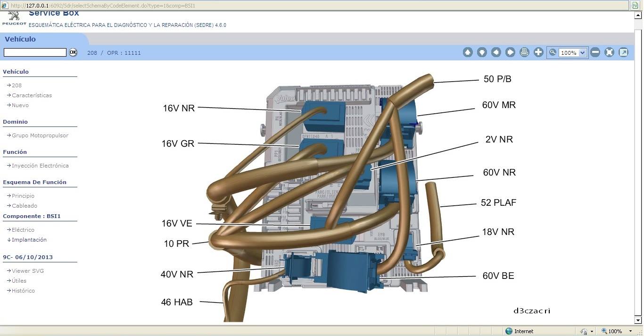Zoom in with the plus icon

point(538,52)
